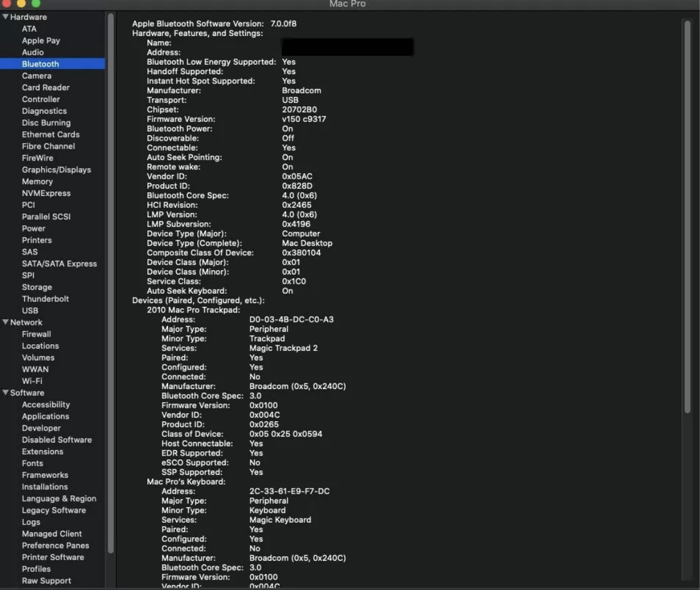Image resolution: width=700 pixels, height=590 pixels.
Task: Collapse the Hardware section triangle
Action: tap(6, 17)
